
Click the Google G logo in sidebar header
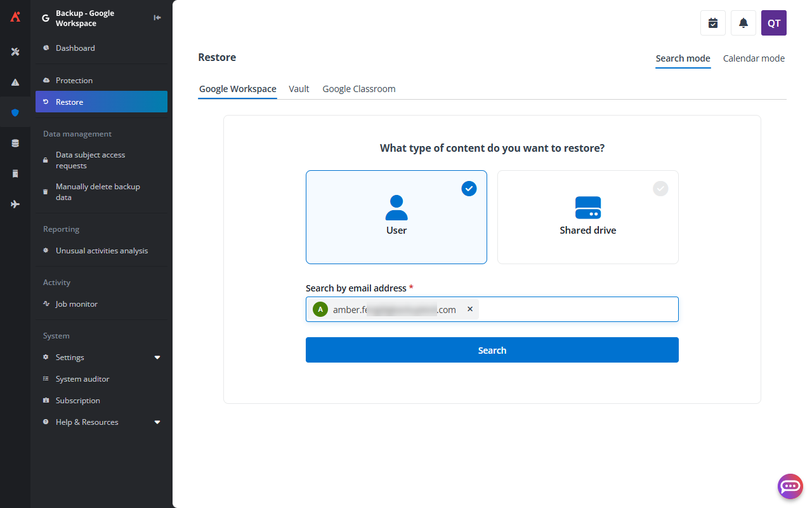pyautogui.click(x=45, y=18)
